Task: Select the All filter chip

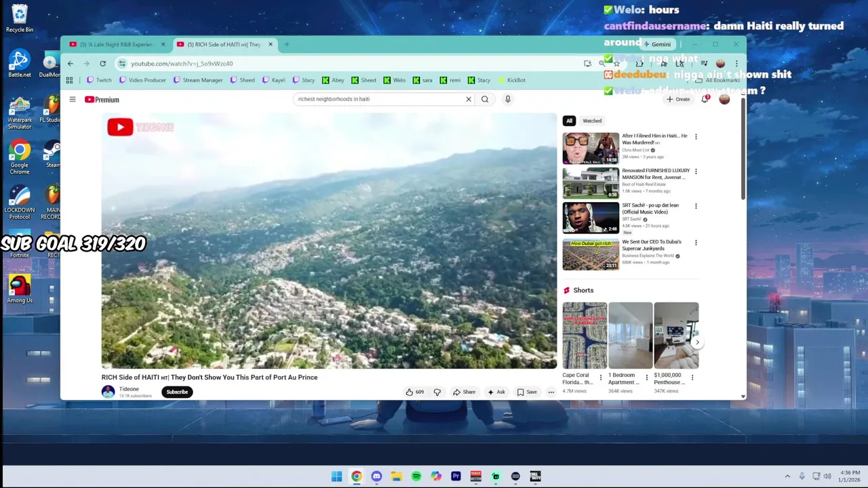Action: [x=569, y=121]
